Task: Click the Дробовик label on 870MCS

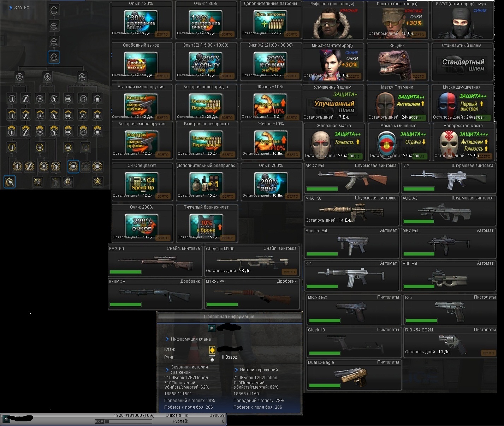Action: click(190, 281)
